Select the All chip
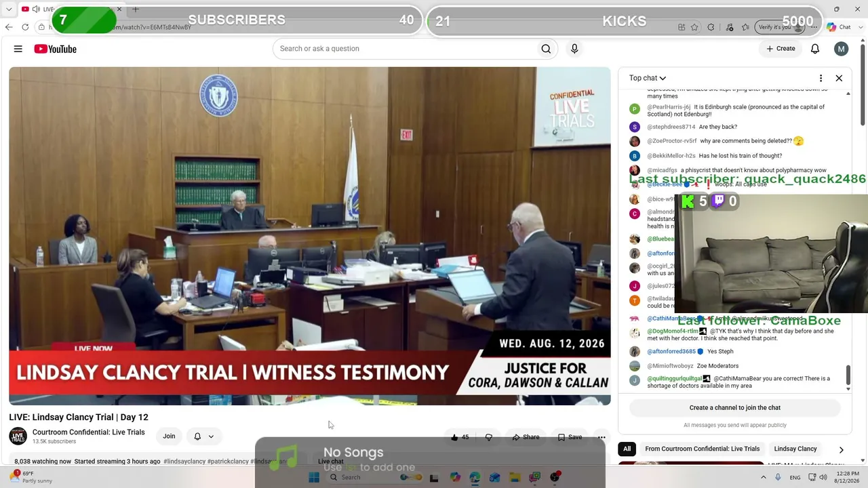Image resolution: width=868 pixels, height=488 pixels. pos(627,449)
